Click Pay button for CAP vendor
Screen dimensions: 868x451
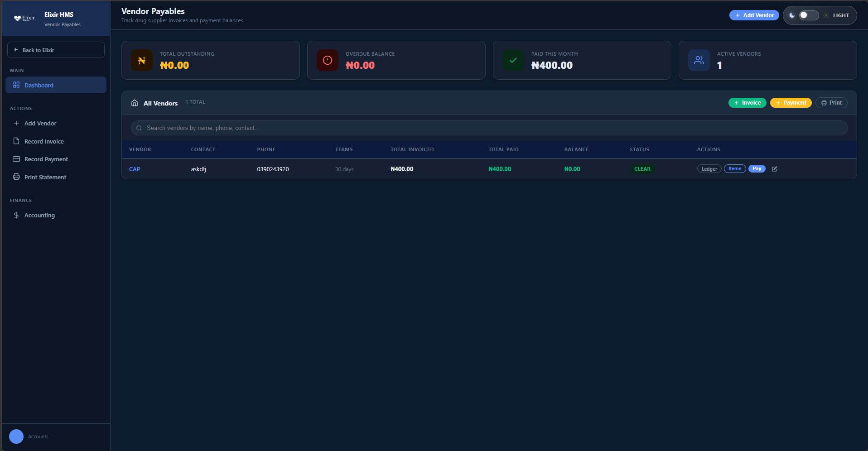[x=757, y=169]
